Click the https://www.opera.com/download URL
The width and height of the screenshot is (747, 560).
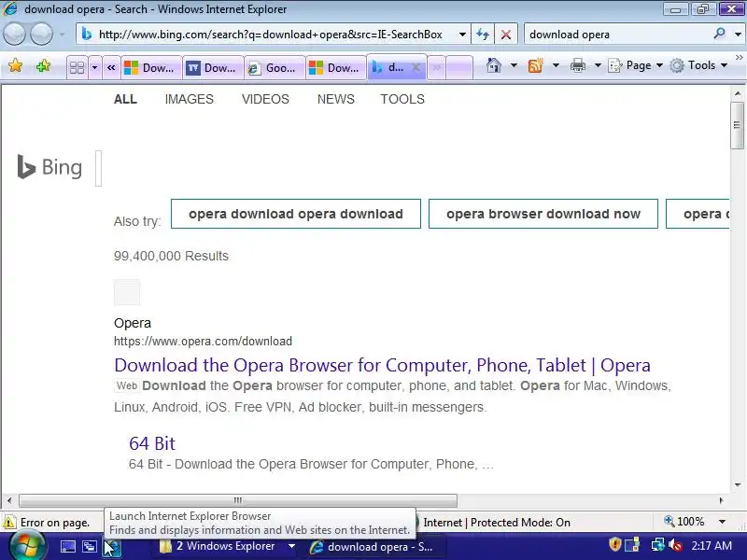[x=203, y=341]
